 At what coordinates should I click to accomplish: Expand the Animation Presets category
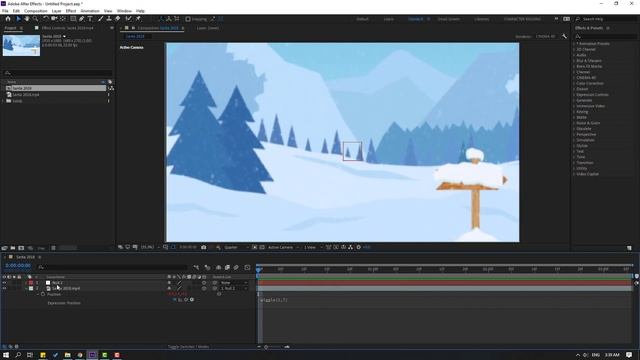pos(574,44)
